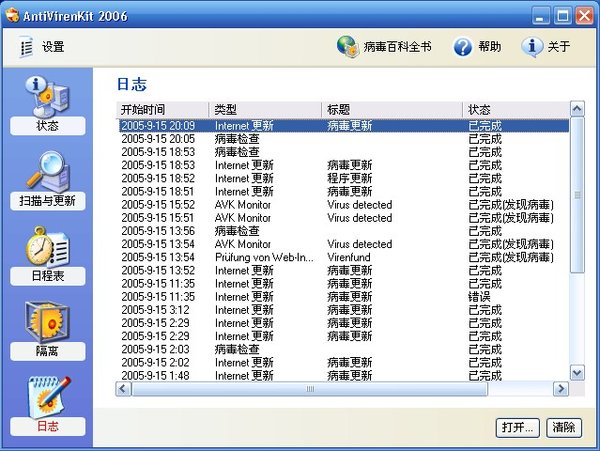
Task: Select the entry with 错误 status
Action: [344, 296]
